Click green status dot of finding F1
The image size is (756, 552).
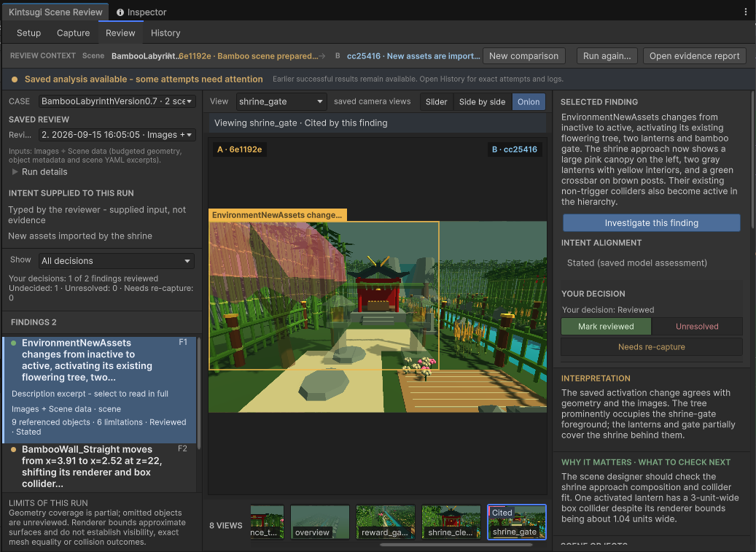tap(14, 343)
